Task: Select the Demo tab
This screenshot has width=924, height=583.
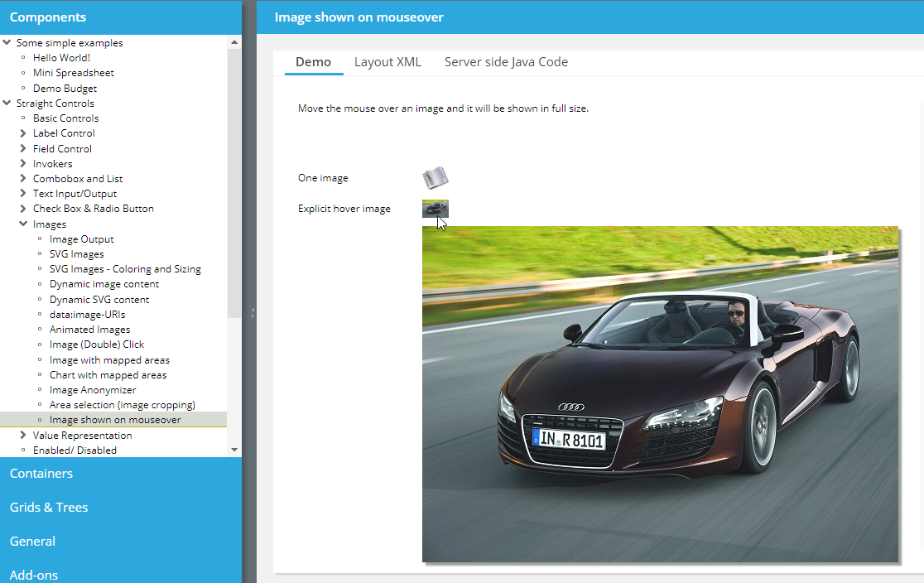Action: click(x=313, y=62)
